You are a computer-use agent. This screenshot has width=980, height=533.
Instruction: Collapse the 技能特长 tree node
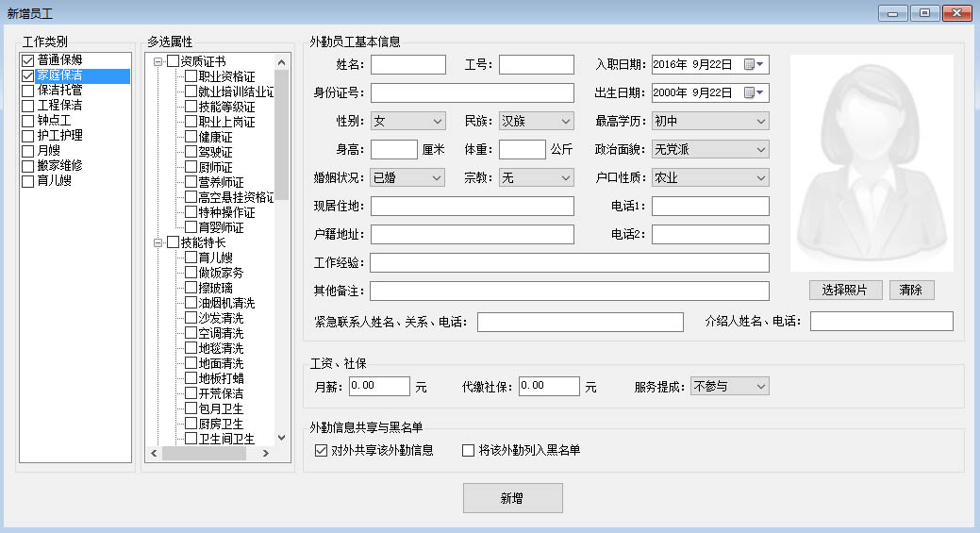click(158, 242)
